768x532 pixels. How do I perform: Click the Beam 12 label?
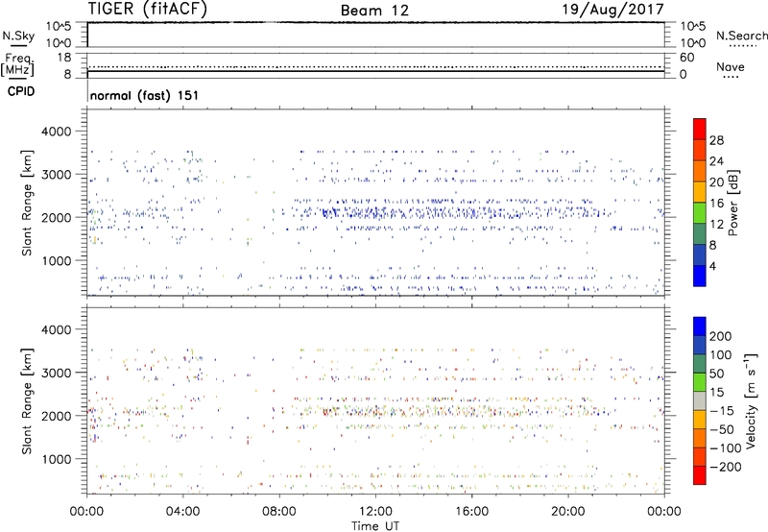point(374,11)
